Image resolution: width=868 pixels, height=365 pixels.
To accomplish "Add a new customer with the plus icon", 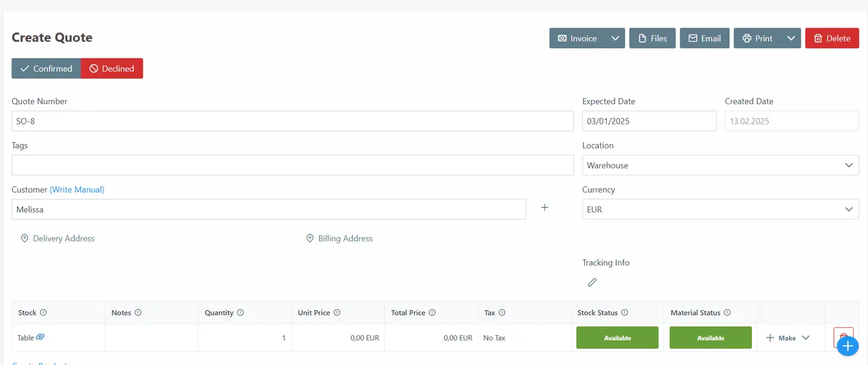I will 545,207.
